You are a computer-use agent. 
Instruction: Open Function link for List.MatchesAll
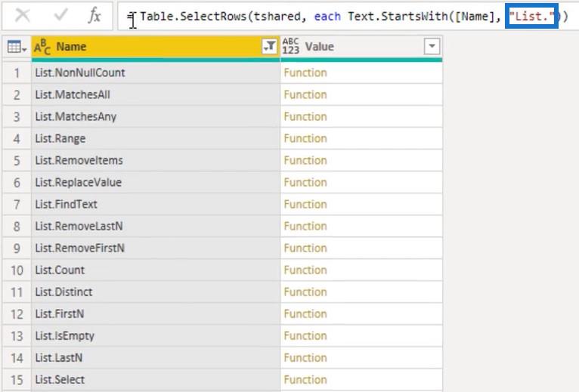coord(305,95)
